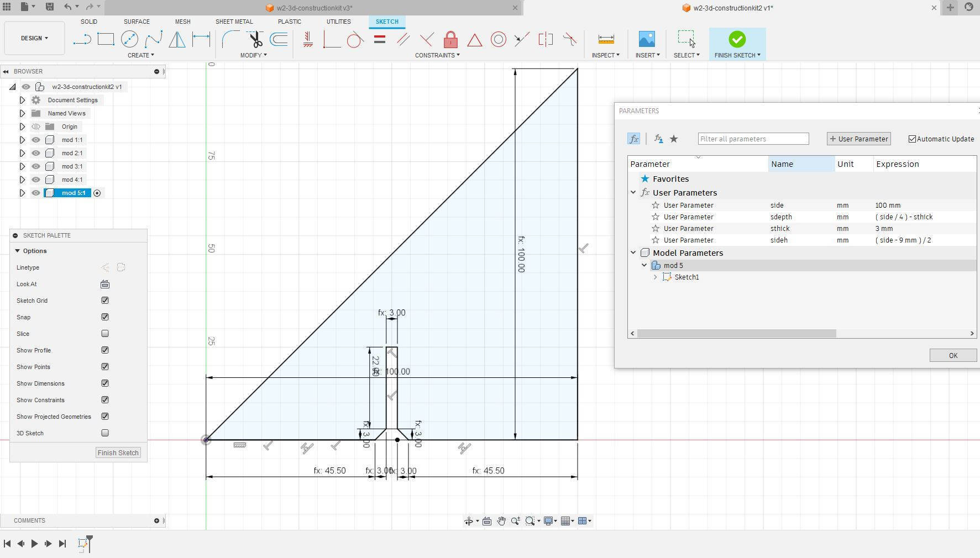Toggle Show Dimensions checkbox
The width and height of the screenshot is (980, 558).
pyautogui.click(x=105, y=383)
